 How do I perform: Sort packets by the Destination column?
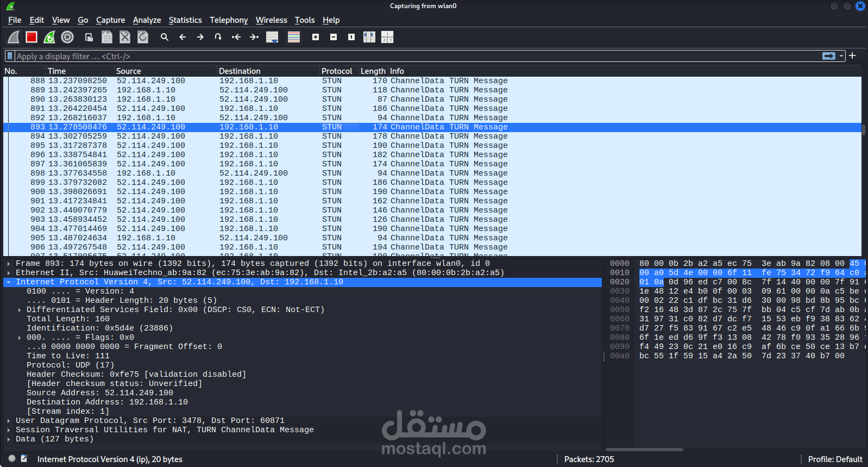268,71
